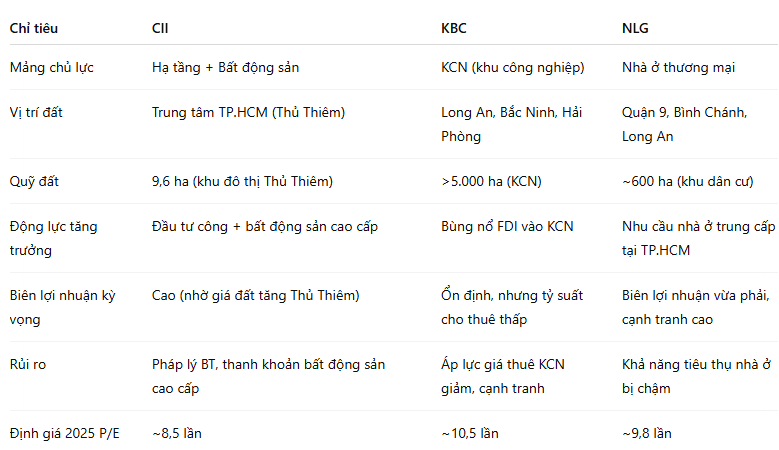Click the "Động lực tăng trưởng" row label
The height and width of the screenshot is (450, 779).
click(x=54, y=238)
